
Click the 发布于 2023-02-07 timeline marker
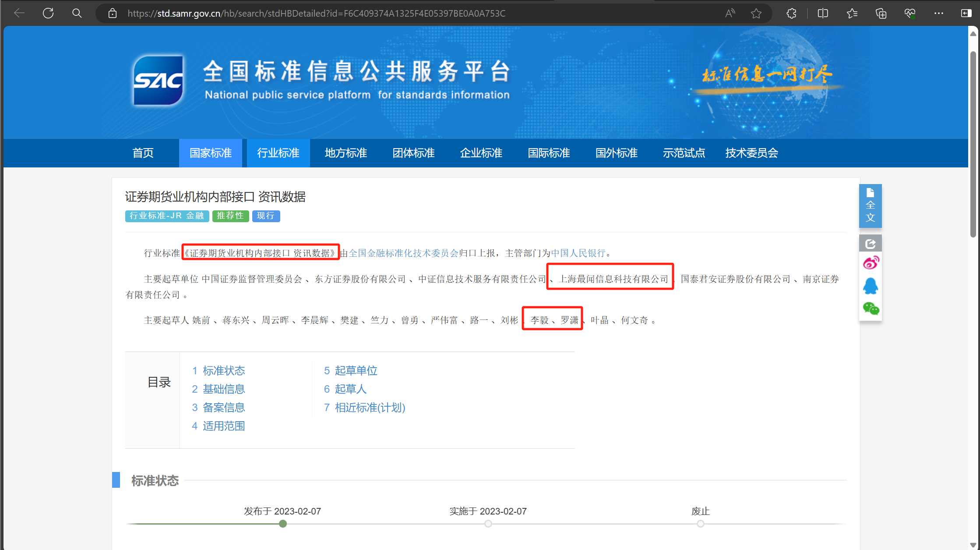tap(283, 524)
